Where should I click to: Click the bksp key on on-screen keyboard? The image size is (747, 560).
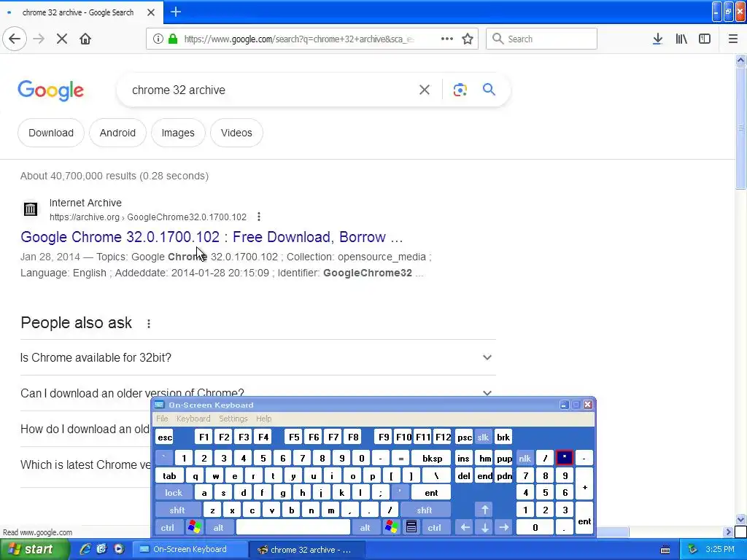click(x=432, y=458)
